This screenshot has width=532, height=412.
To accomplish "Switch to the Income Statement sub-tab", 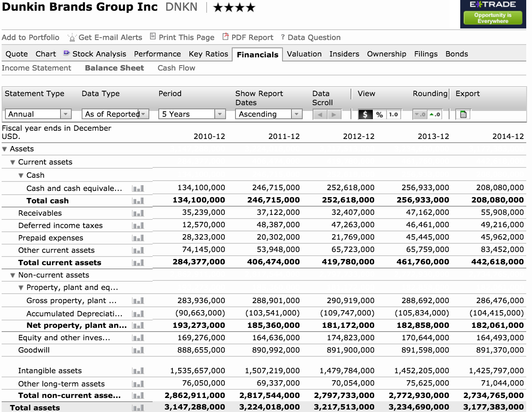I will [36, 68].
